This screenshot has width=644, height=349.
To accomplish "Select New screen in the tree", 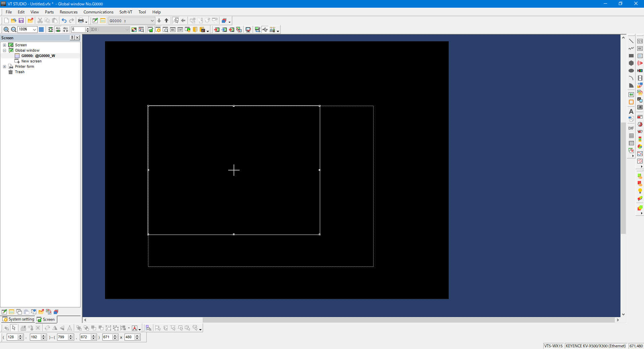I will (31, 61).
